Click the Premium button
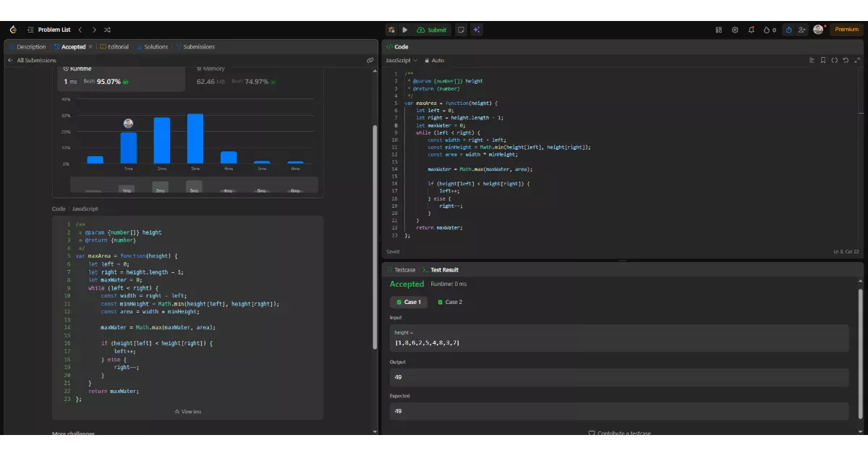 pos(846,30)
